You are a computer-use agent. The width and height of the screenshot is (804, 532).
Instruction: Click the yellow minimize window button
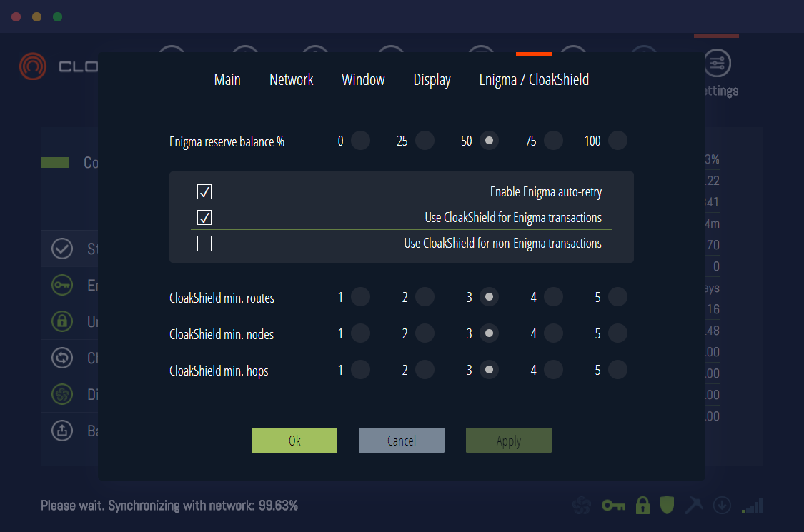click(36, 16)
